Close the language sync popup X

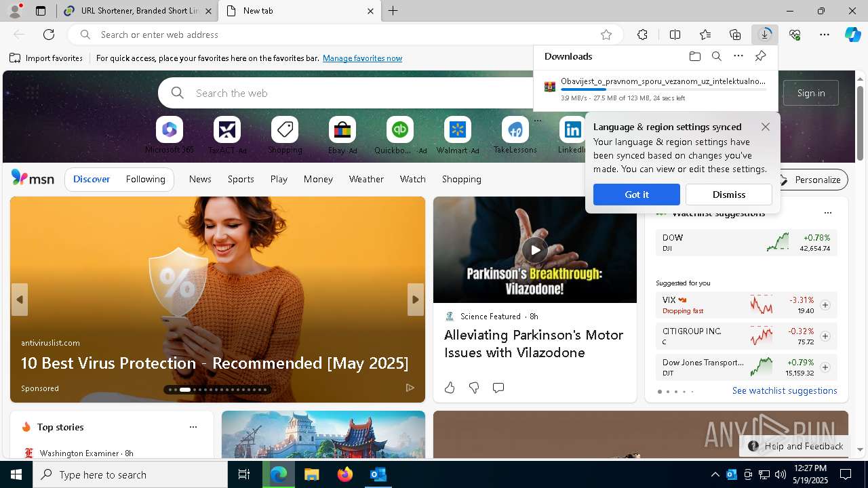click(766, 127)
